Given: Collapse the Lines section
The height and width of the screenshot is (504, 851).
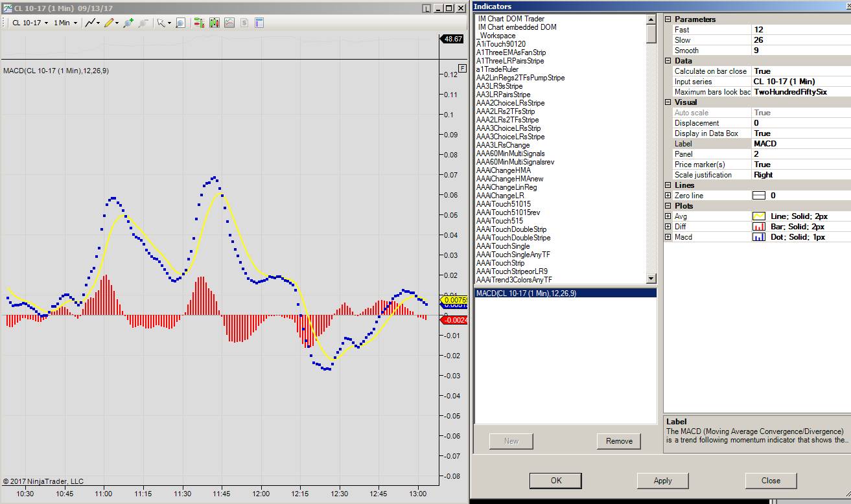Looking at the screenshot, I should point(668,185).
